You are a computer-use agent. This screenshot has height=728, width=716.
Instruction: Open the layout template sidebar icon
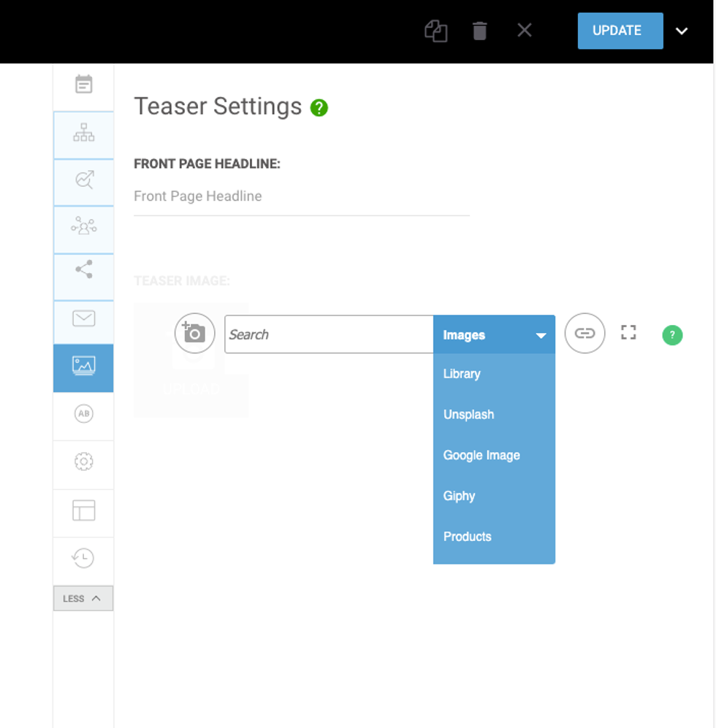pos(84,510)
